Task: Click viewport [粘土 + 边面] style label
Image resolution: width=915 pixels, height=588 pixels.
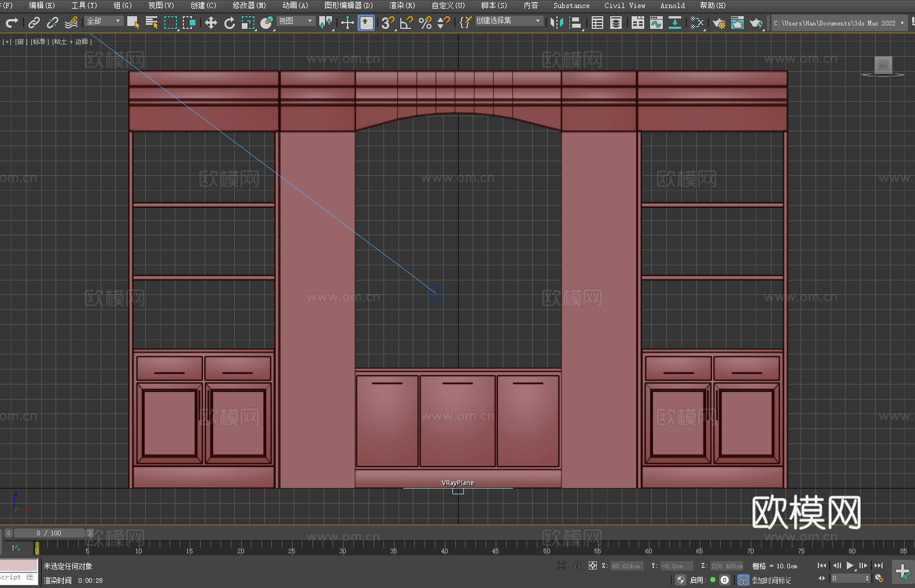Action: point(72,42)
